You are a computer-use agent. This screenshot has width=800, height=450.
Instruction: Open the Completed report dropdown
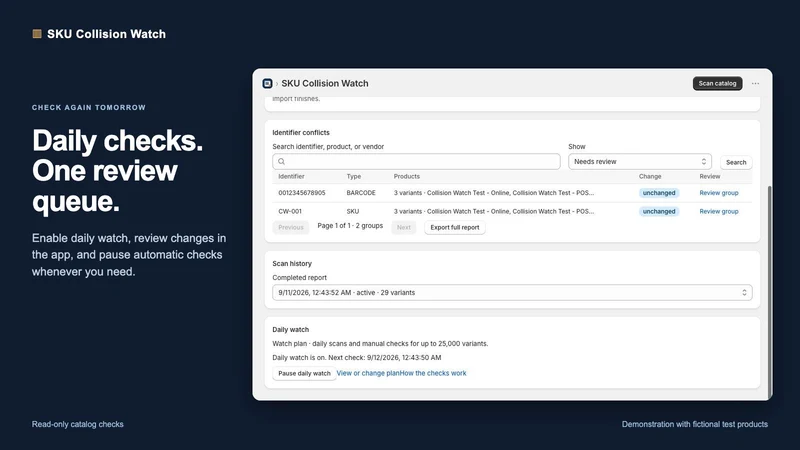[x=512, y=292]
